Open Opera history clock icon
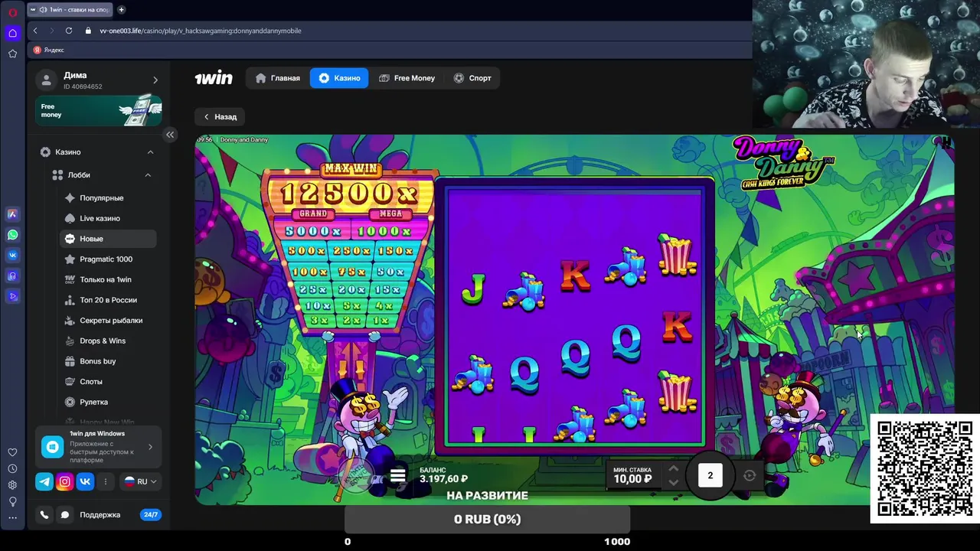Screen dimensions: 980x551 [x=12, y=468]
